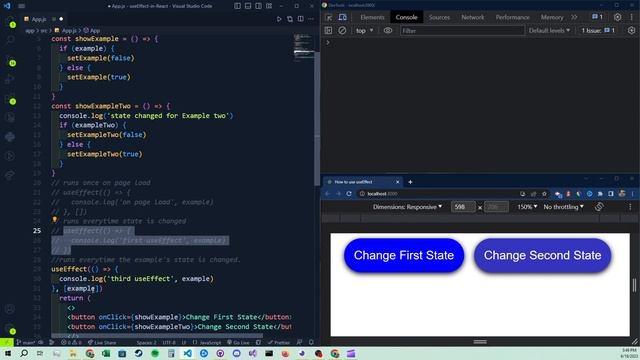Run the code in VS Code
The image size is (640, 360).
coord(279,19)
